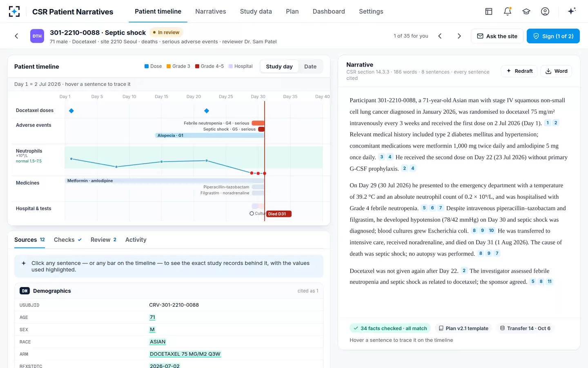Screen dimensions: 588x368
Task: Click citation chip 11 in the narrative
Action: 550,281
